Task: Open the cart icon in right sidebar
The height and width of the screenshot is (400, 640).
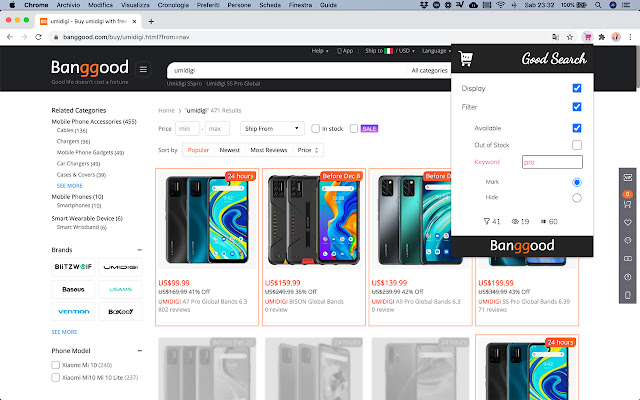Action: coord(627,204)
